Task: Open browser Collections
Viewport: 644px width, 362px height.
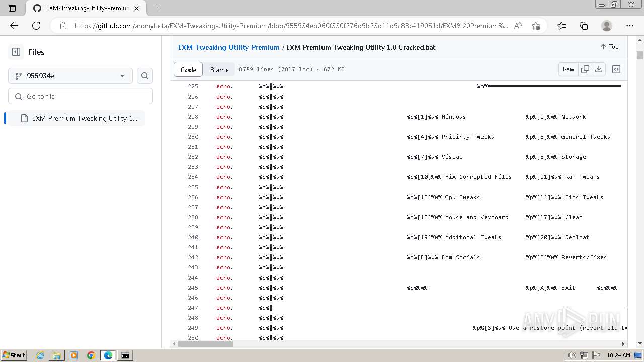Action: pyautogui.click(x=584, y=26)
